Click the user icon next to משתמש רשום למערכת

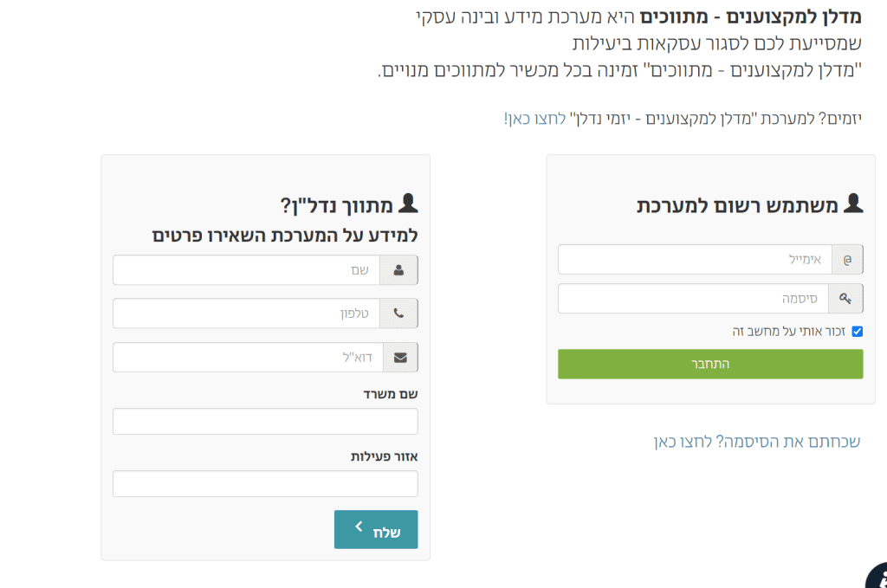[x=852, y=204]
